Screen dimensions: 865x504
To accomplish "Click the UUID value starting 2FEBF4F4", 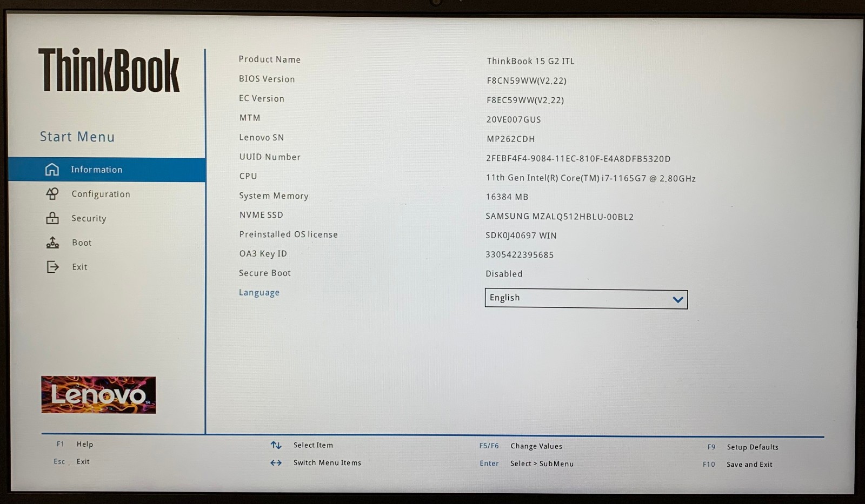I will tap(578, 159).
